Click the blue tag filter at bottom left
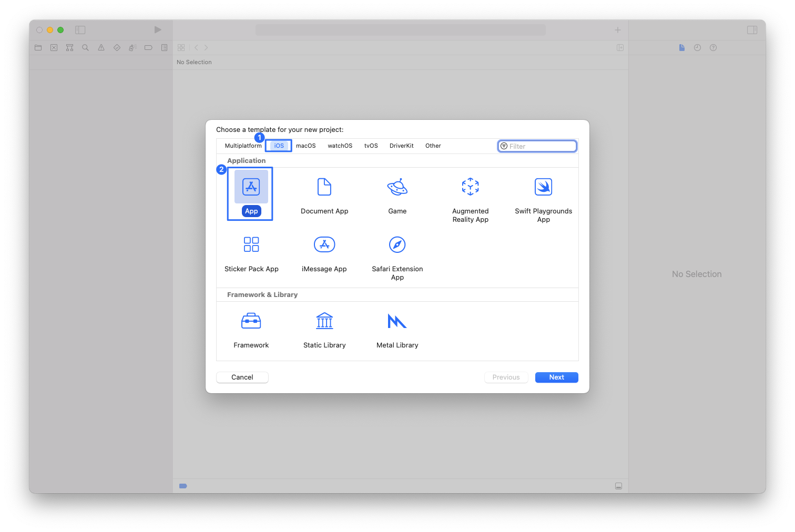Screen dimensions: 795x532 click(183, 486)
